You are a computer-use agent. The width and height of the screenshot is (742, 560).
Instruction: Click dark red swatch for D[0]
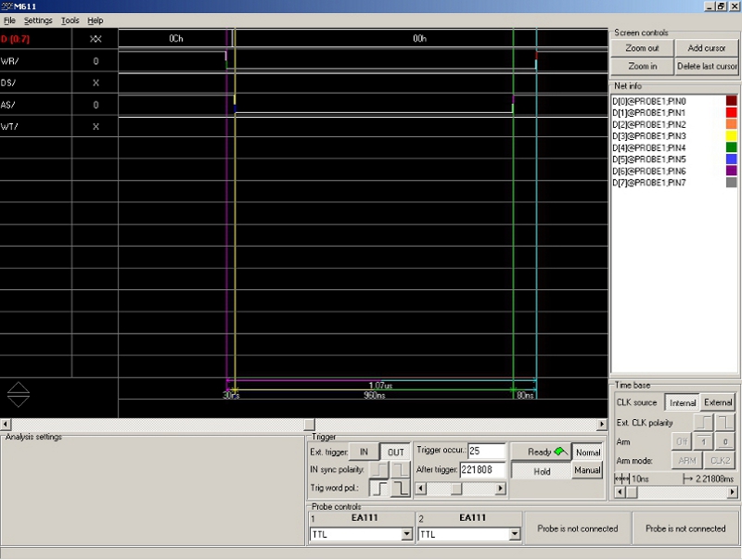pos(731,101)
